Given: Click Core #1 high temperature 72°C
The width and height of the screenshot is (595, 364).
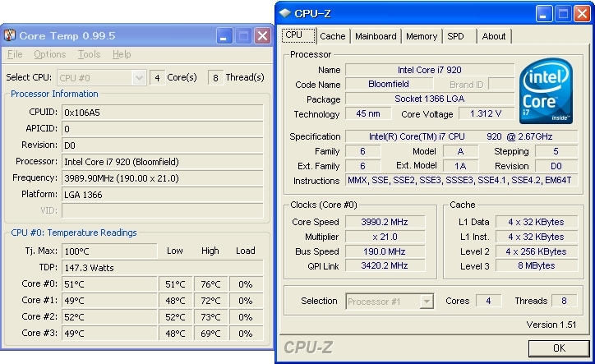Looking at the screenshot, I should point(210,301).
